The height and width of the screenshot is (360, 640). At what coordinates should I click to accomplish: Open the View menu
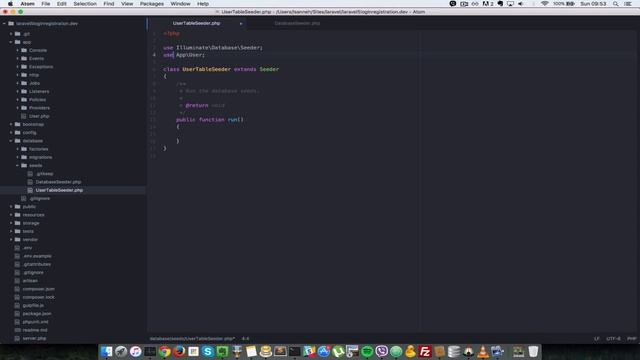click(x=127, y=4)
